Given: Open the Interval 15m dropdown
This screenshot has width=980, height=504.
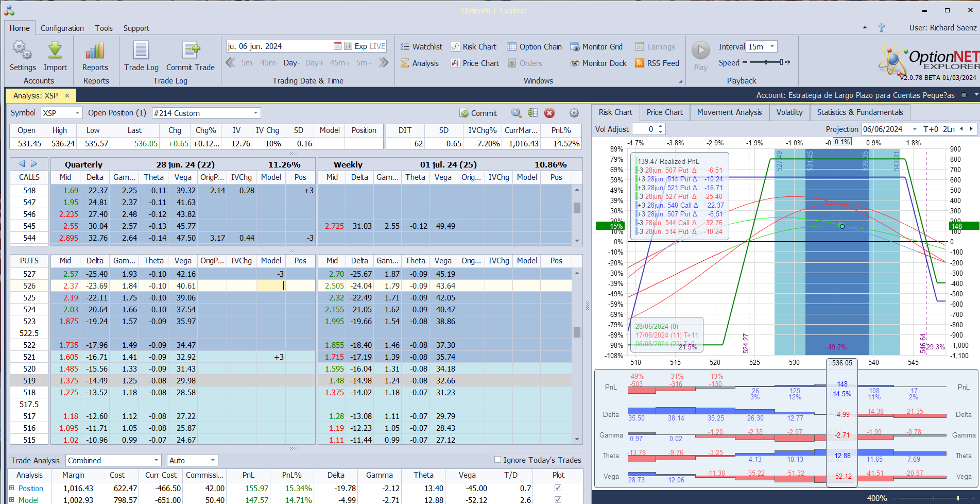Looking at the screenshot, I should coord(772,46).
